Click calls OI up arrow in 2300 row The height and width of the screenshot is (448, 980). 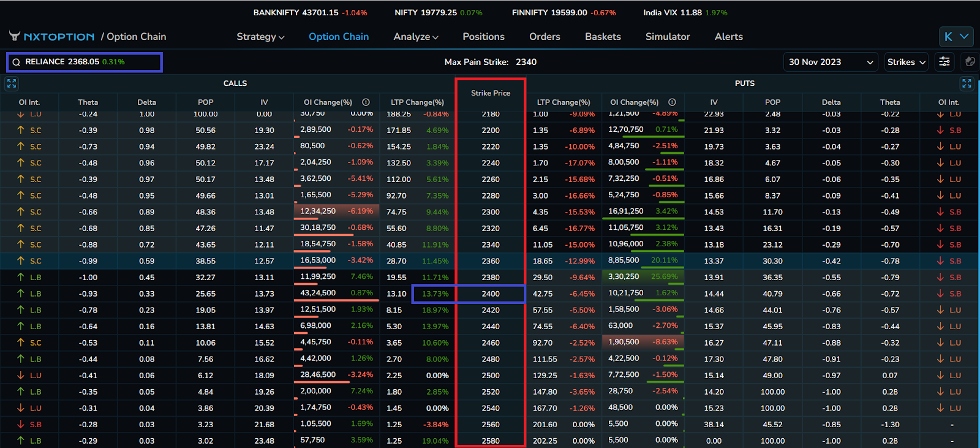pos(21,211)
